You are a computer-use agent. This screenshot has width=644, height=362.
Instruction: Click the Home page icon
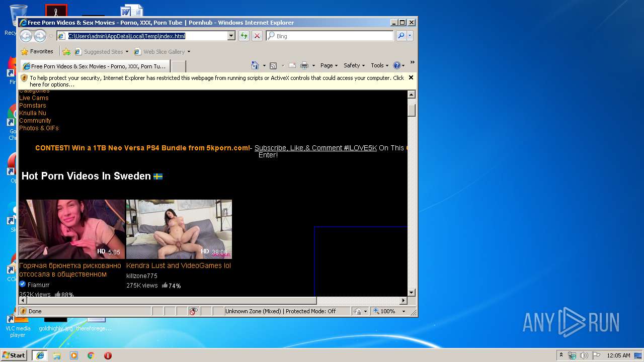[255, 65]
